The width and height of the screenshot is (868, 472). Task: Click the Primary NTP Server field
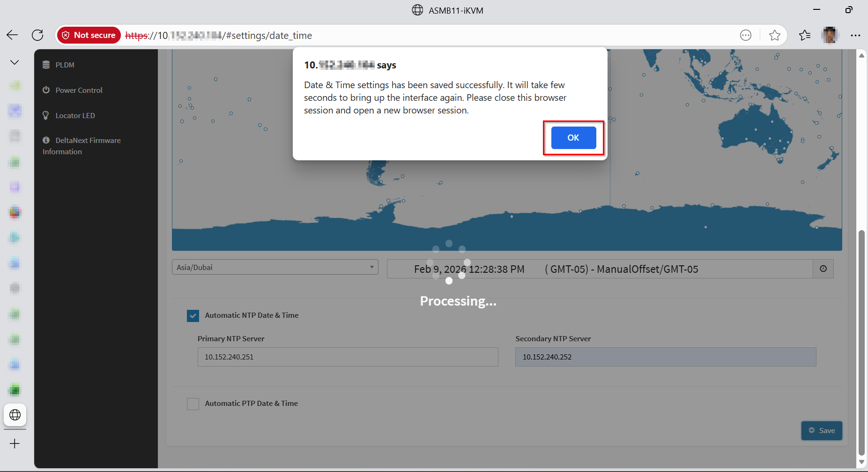[x=348, y=357]
